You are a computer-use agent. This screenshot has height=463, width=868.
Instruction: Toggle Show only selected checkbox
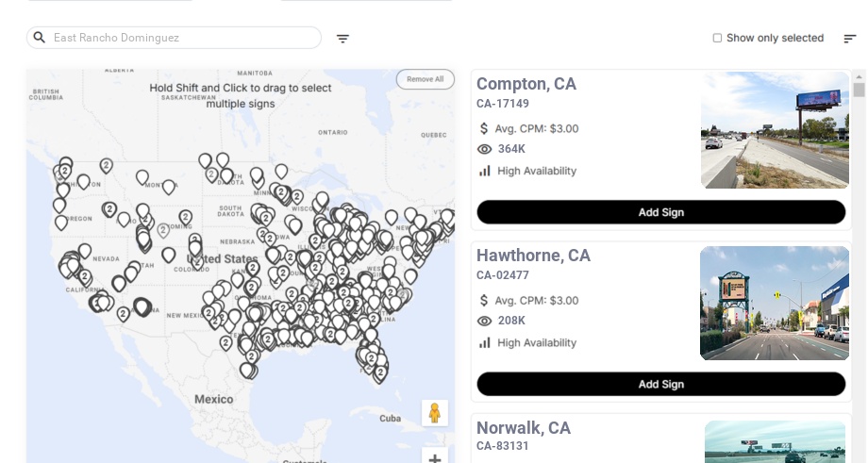pos(717,39)
